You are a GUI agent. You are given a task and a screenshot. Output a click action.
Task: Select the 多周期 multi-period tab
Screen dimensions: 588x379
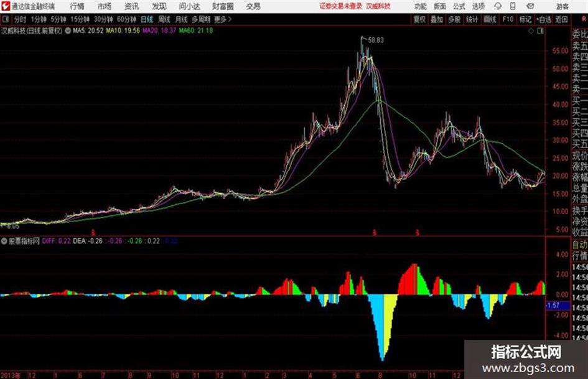click(201, 19)
